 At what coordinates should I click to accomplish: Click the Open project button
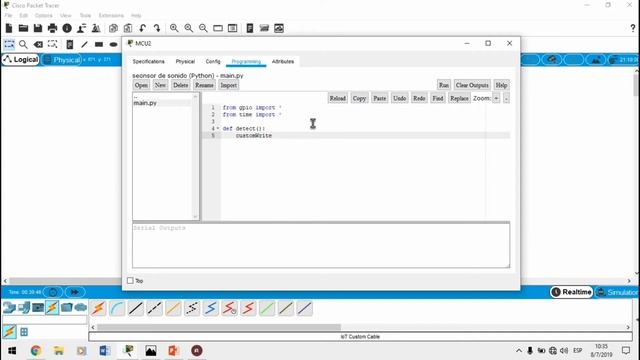coord(141,85)
